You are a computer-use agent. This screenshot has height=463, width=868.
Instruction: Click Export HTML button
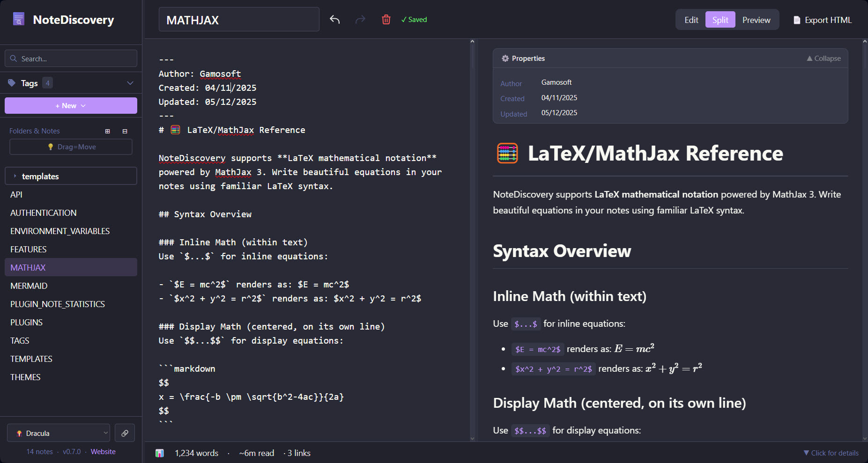pyautogui.click(x=822, y=20)
